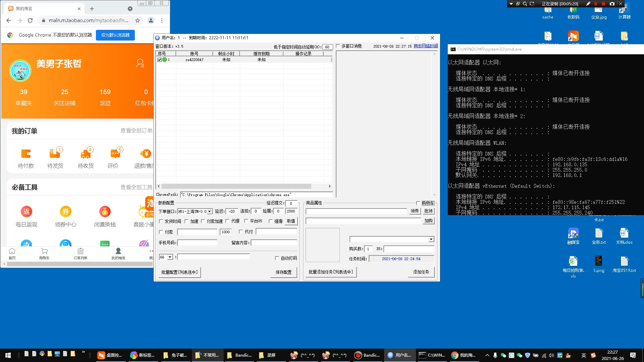
Task: Toggle 付款加速 checkbox
Action: pos(203,221)
